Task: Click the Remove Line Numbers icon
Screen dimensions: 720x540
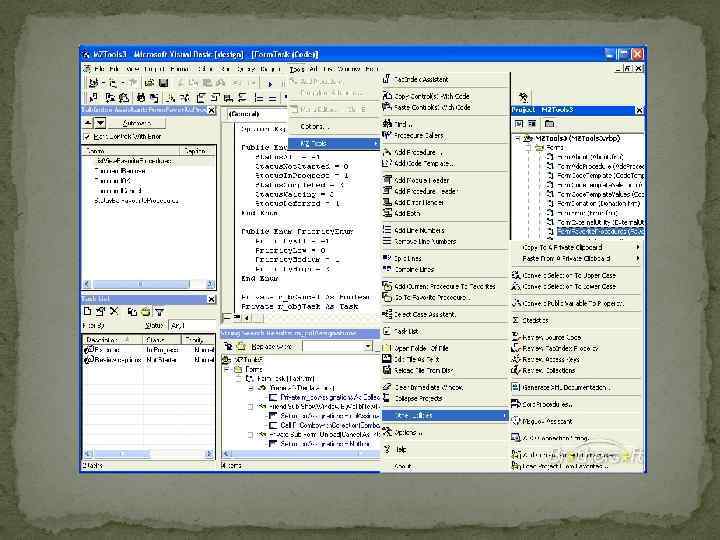Action: pos(387,241)
